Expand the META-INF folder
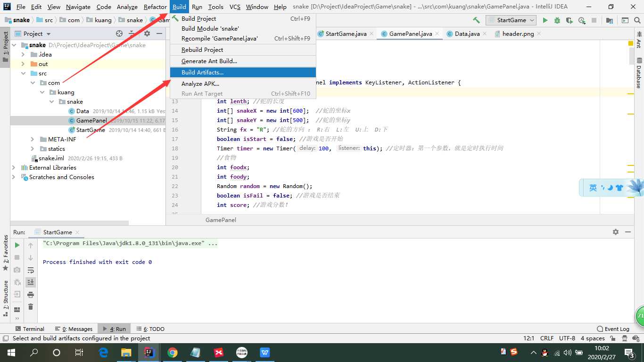644x362 pixels. click(33, 140)
